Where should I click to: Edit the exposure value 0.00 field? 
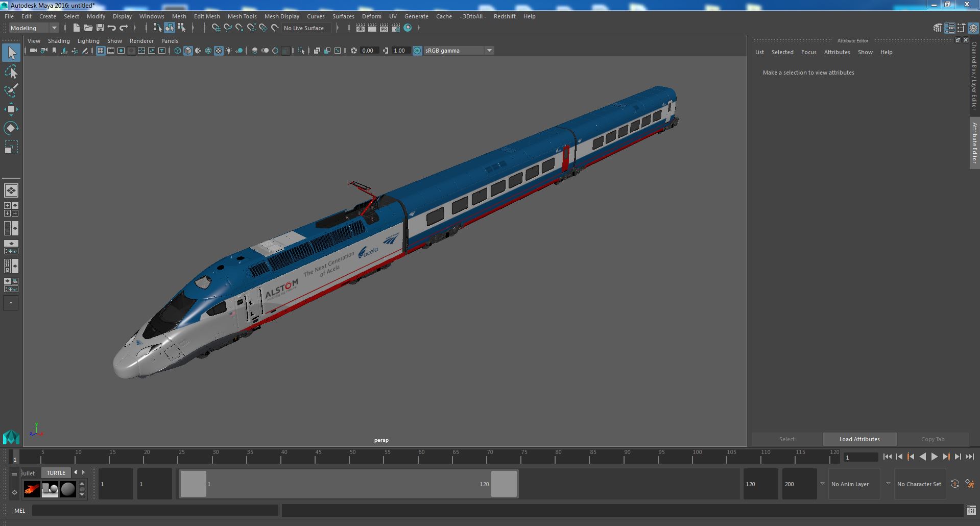click(x=369, y=51)
